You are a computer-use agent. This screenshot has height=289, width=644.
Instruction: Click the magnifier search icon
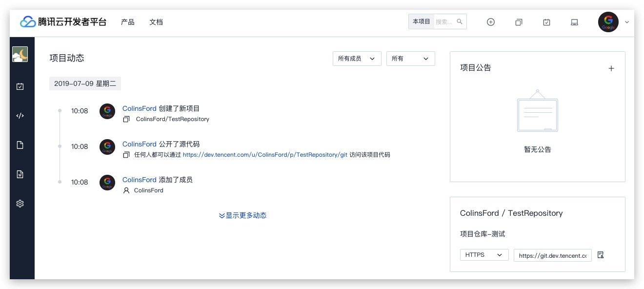tap(460, 21)
